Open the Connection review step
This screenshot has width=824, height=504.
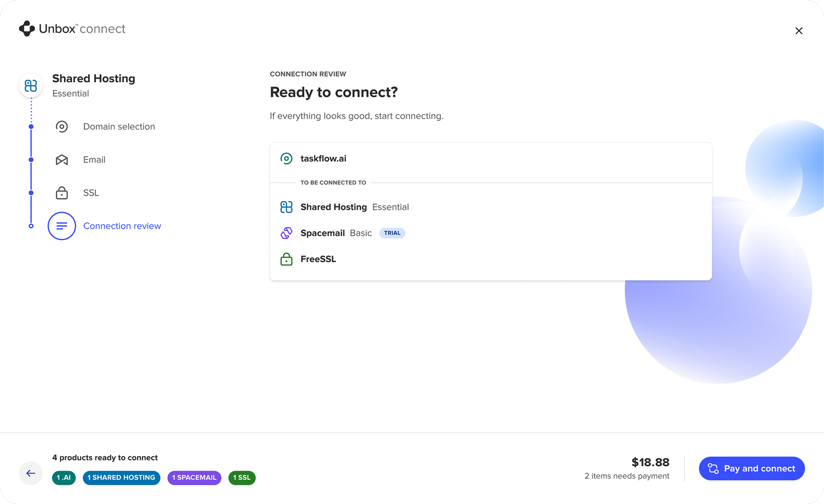[122, 226]
